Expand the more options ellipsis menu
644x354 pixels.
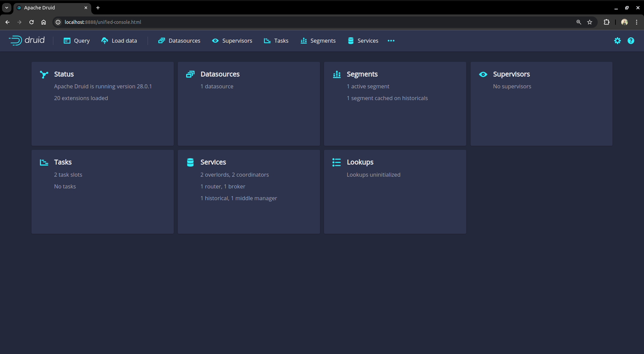tap(391, 41)
